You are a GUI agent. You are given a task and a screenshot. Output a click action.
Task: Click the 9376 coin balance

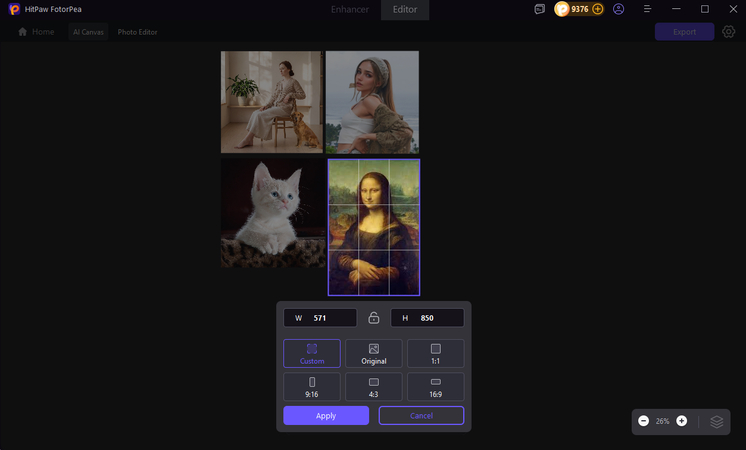pos(579,9)
